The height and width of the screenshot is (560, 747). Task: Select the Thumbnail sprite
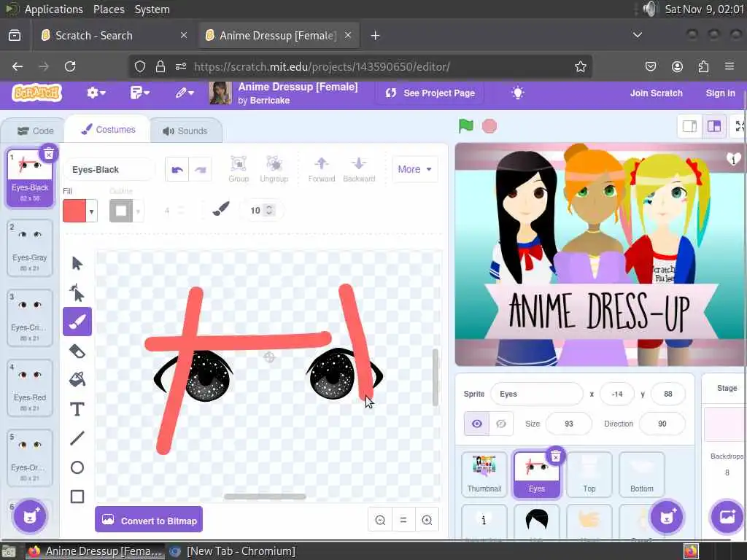coord(484,474)
